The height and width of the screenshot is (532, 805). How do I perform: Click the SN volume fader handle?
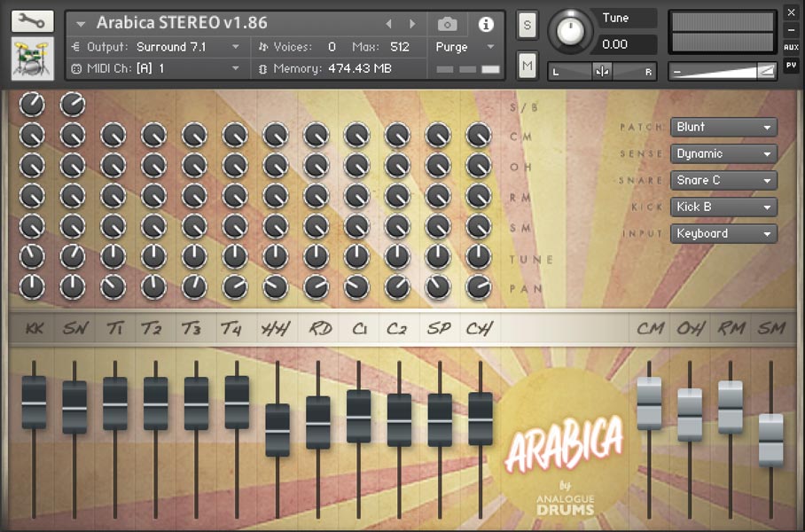point(74,408)
